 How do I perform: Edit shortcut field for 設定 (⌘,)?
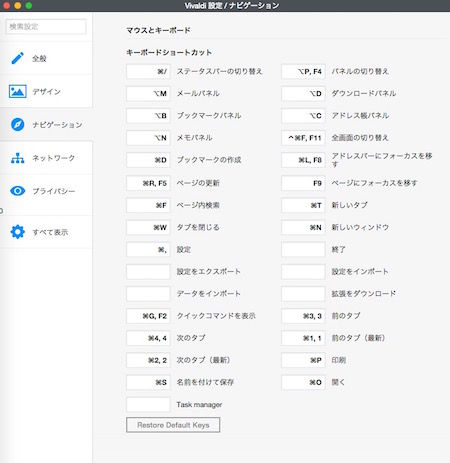(148, 250)
